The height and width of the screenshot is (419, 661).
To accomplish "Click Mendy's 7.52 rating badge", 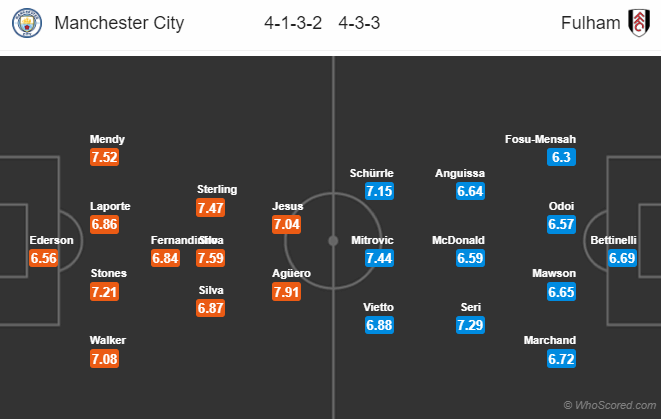I will point(105,157).
